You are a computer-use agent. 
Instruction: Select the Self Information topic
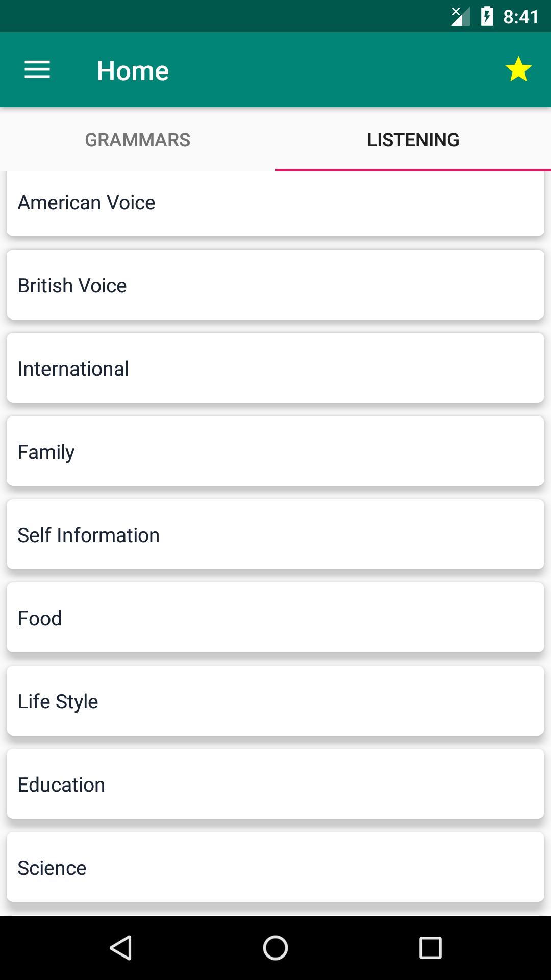275,534
